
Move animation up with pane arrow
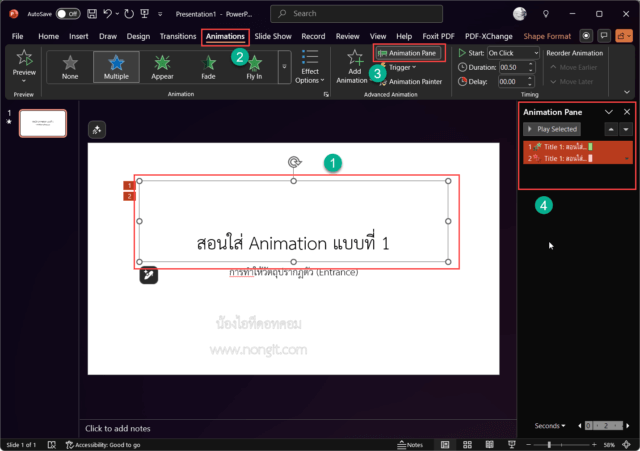611,129
